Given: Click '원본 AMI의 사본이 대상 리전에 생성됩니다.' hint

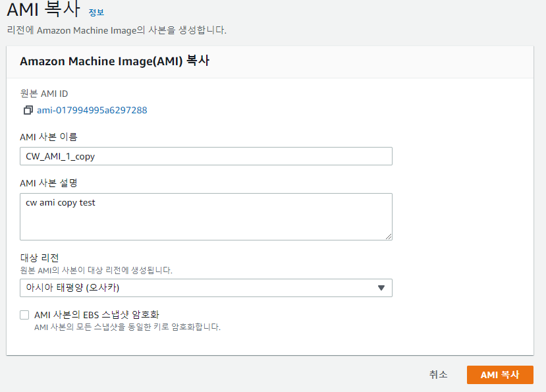Looking at the screenshot, I should 96,270.
